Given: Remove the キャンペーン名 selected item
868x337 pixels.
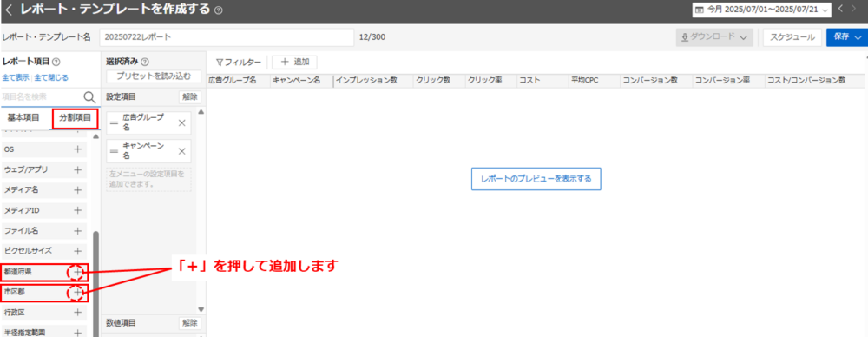Looking at the screenshot, I should point(181,151).
